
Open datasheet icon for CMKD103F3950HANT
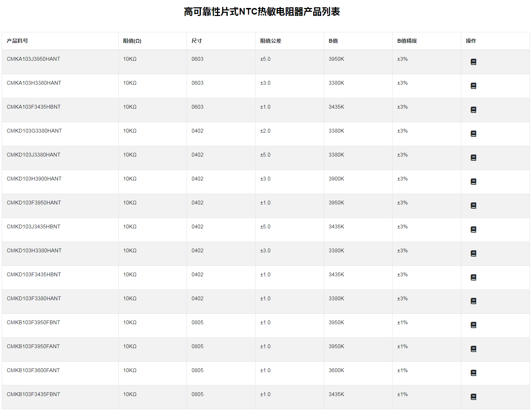tap(473, 205)
